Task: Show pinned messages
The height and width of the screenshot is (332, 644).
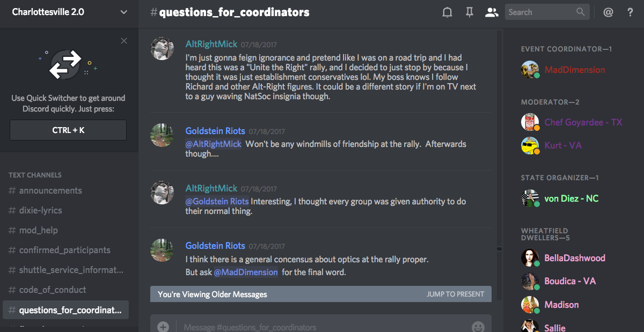Action: 470,12
